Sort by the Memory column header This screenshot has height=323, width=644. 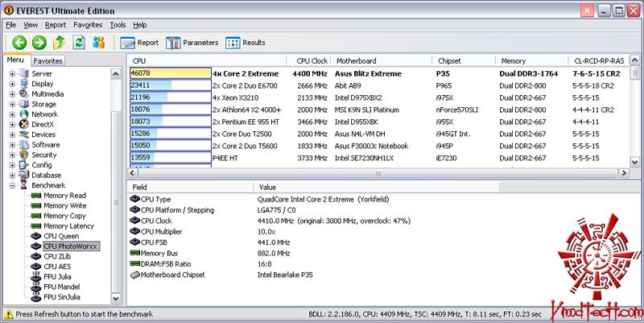point(532,61)
